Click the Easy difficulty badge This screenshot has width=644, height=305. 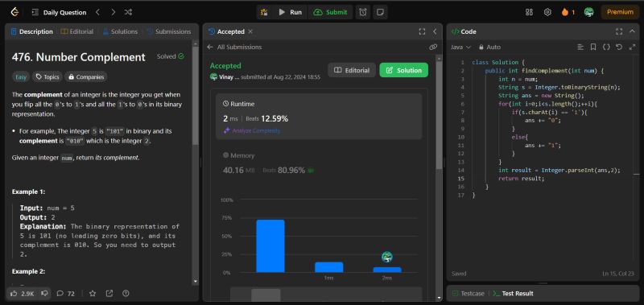(21, 76)
